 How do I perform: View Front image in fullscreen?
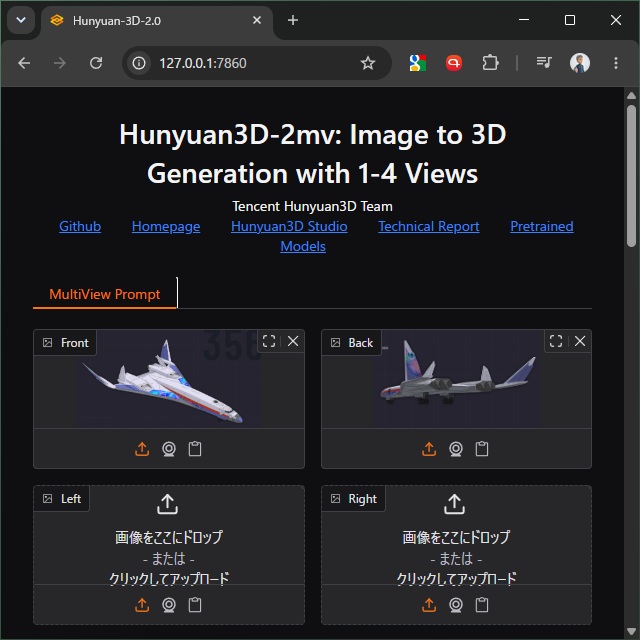269,341
